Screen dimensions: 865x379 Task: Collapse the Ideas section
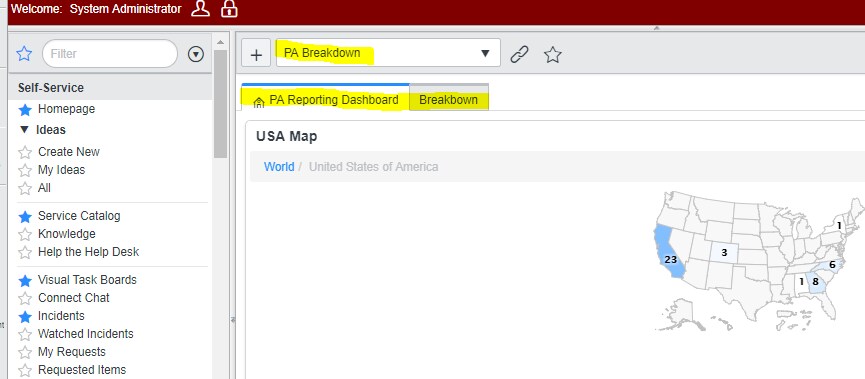point(24,130)
